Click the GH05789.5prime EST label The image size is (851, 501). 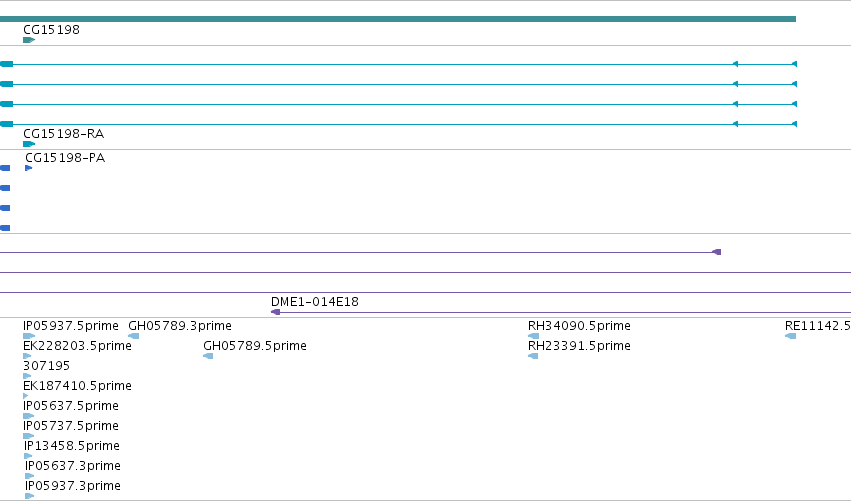pyautogui.click(x=255, y=346)
